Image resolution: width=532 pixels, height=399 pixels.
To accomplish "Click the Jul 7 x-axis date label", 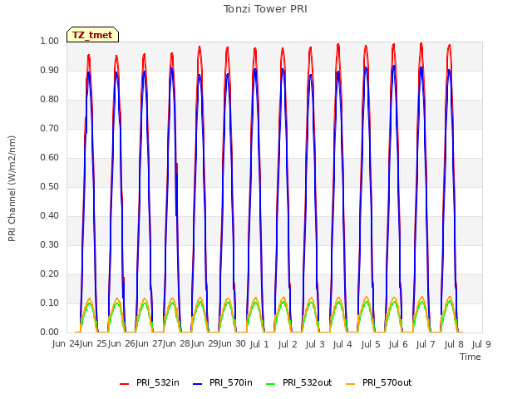I will tap(426, 344).
